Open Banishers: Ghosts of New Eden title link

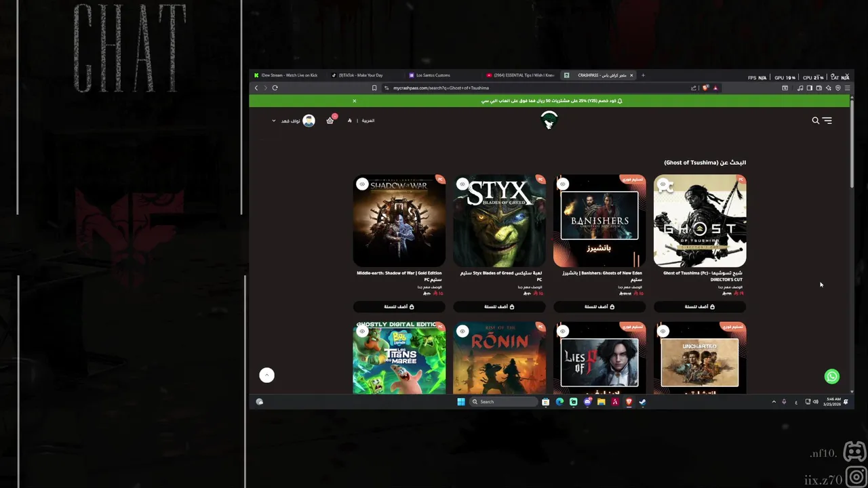(x=602, y=276)
